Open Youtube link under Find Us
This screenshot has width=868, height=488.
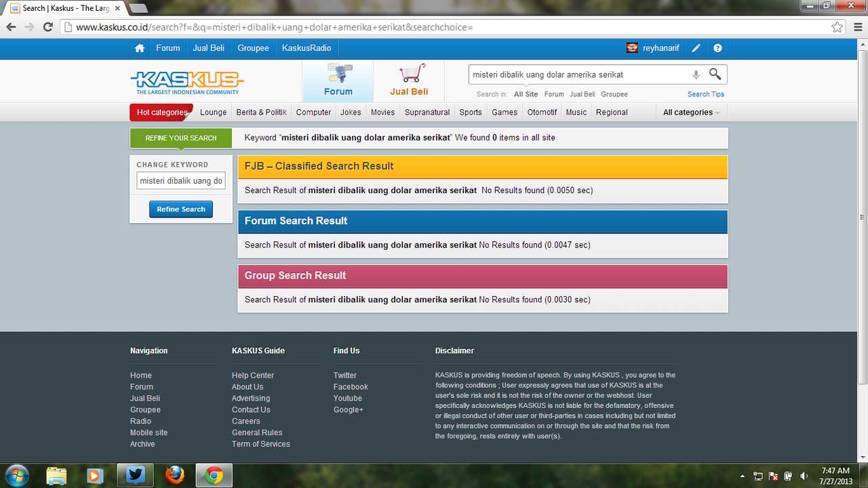point(348,399)
